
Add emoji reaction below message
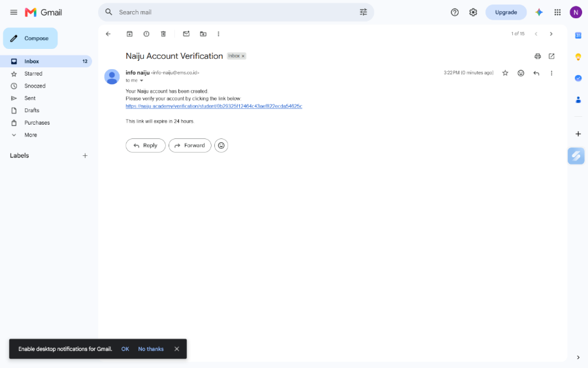(221, 146)
